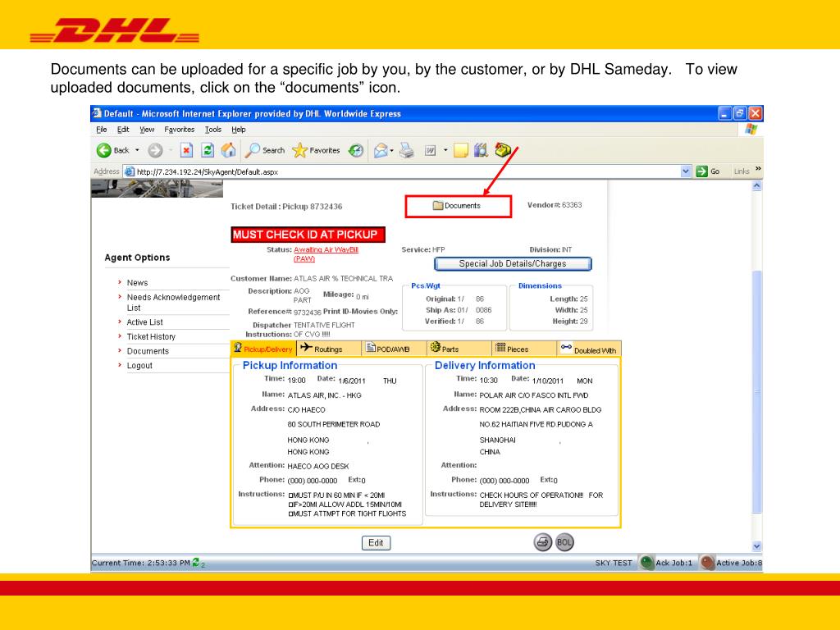Select the Routings tab

[x=328, y=349]
